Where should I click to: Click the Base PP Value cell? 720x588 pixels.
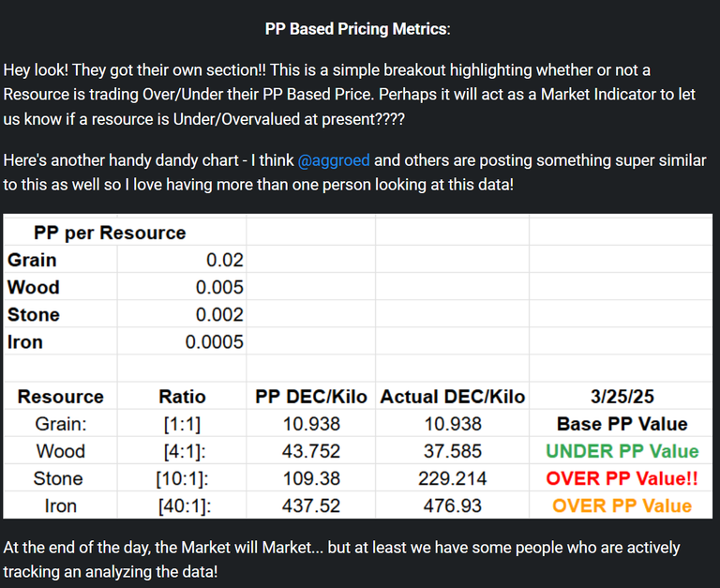(x=622, y=424)
